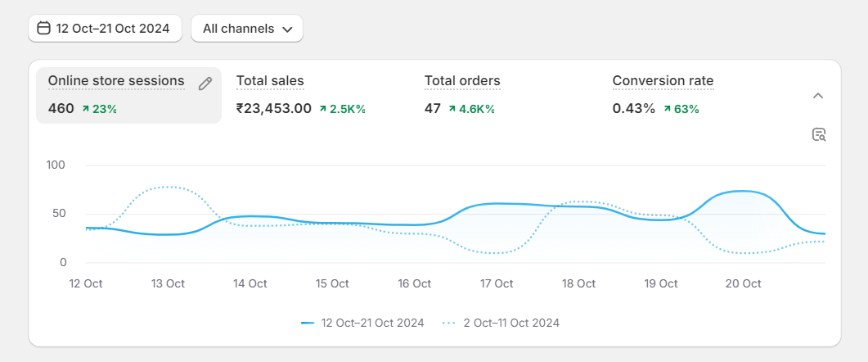Toggle the 12 Oct–21 Oct 2024 legend series
Image resolution: width=868 pixels, height=362 pixels.
(372, 323)
